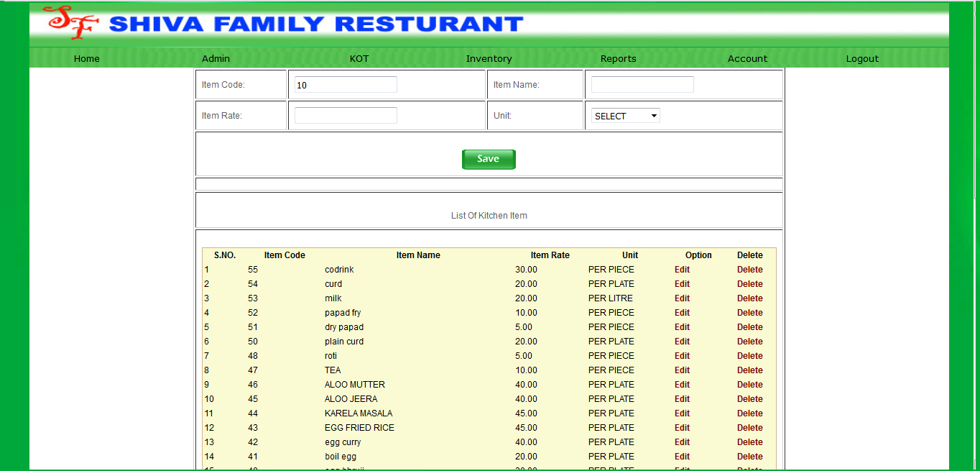Click the green Save button

click(489, 159)
